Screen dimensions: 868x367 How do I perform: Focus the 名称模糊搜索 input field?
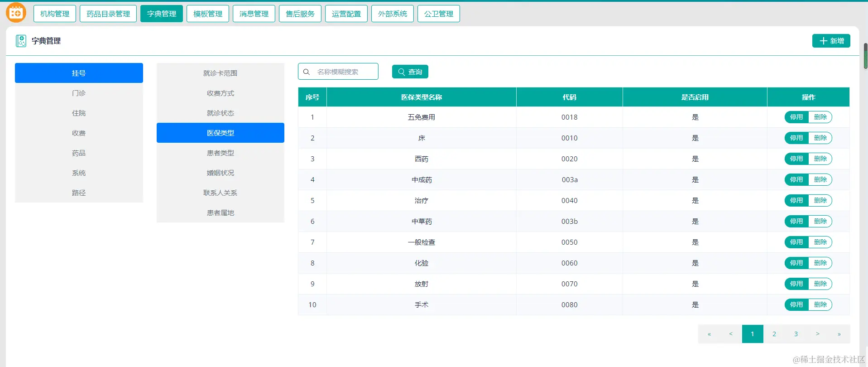click(x=338, y=72)
